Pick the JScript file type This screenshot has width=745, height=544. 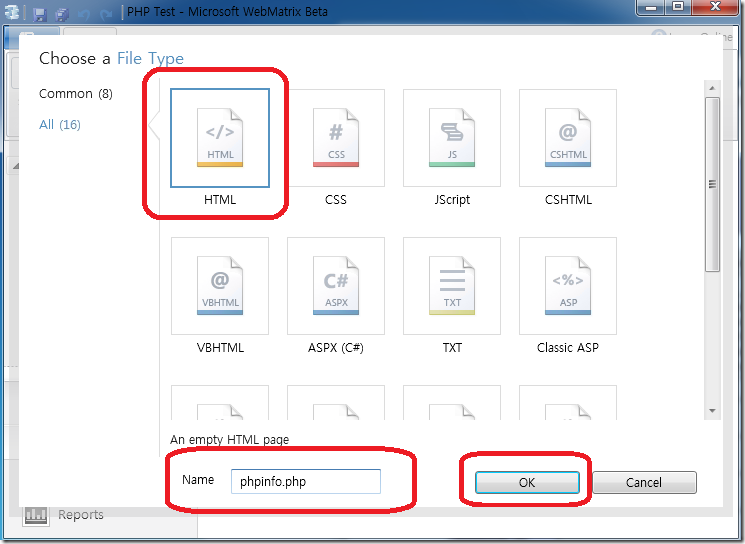[452, 138]
